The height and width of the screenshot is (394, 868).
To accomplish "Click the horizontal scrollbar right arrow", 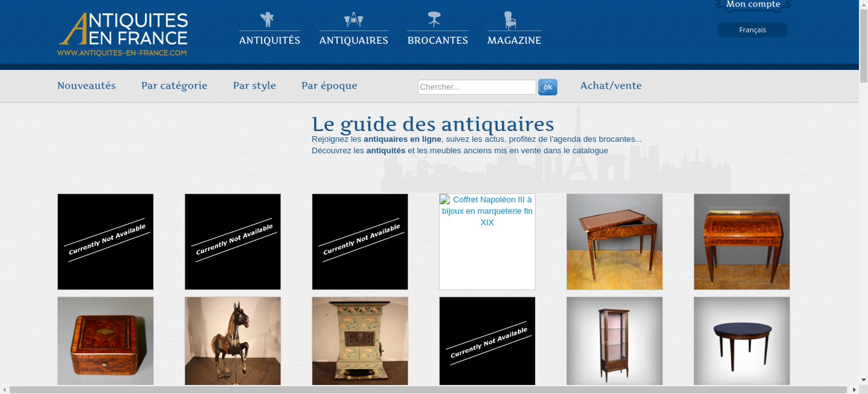I will [x=854, y=390].
